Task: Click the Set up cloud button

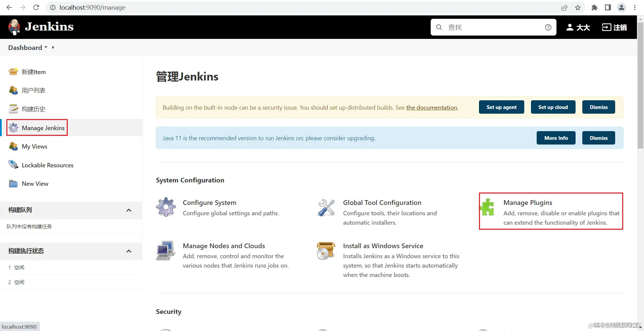Action: coord(553,107)
